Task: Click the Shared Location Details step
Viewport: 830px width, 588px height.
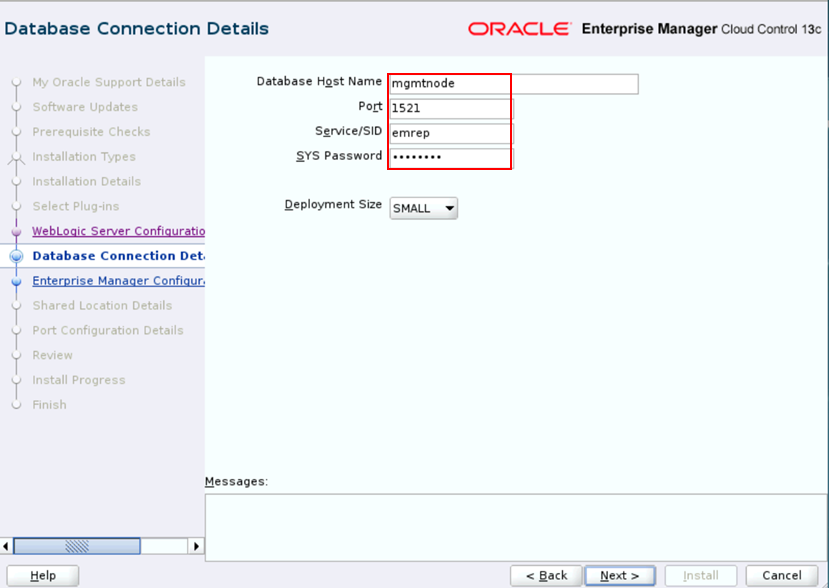Action: coord(102,305)
